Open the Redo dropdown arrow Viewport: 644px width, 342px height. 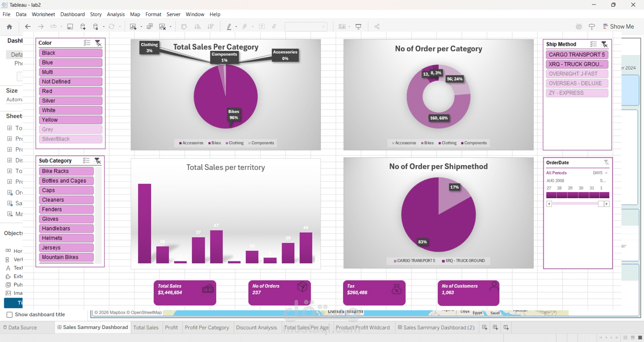click(61, 26)
